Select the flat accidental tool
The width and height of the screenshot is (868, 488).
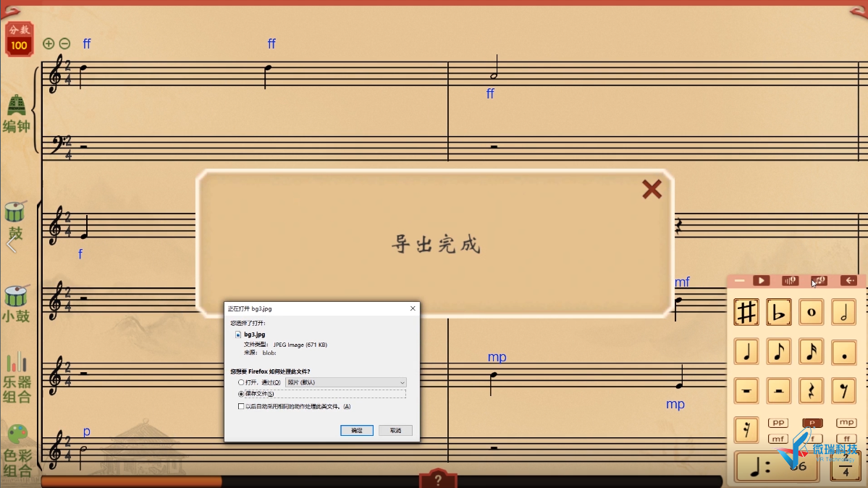click(x=778, y=312)
